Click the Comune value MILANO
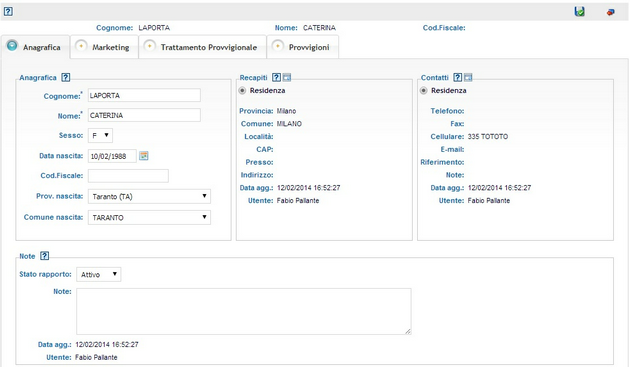The height and width of the screenshot is (367, 630). (289, 124)
